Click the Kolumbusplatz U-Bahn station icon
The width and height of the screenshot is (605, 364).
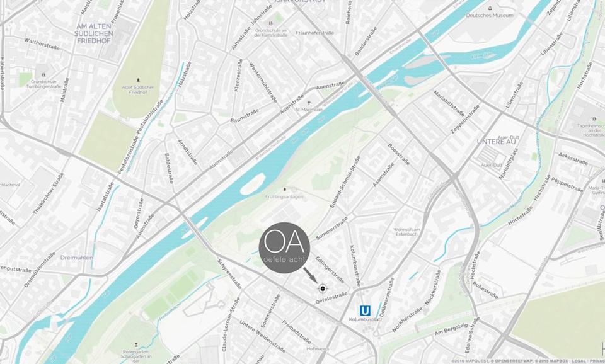pyautogui.click(x=365, y=311)
